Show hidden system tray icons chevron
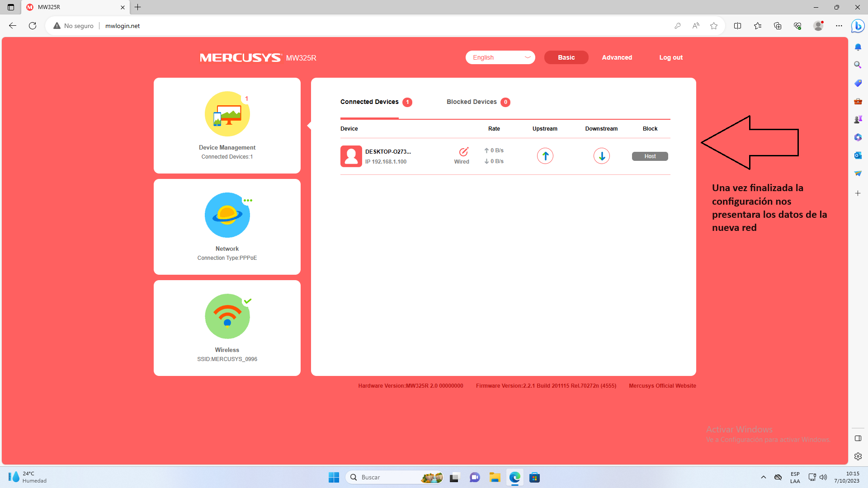The width and height of the screenshot is (868, 488). click(x=763, y=477)
